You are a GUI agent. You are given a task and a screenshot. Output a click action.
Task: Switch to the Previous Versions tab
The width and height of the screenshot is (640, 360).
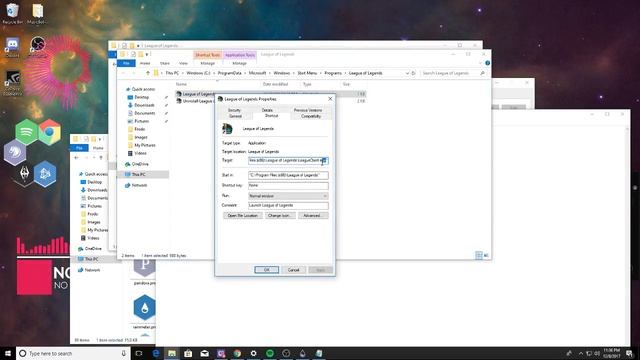click(308, 110)
